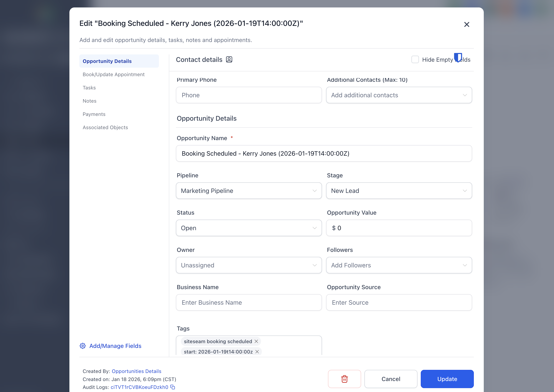The height and width of the screenshot is (392, 554).
Task: Delete opportunity with trash button
Action: 344,379
